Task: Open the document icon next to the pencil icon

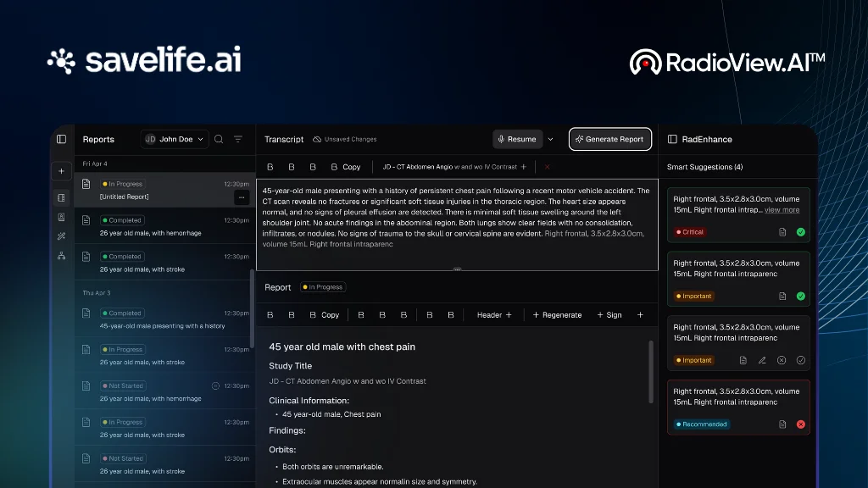Action: click(743, 360)
